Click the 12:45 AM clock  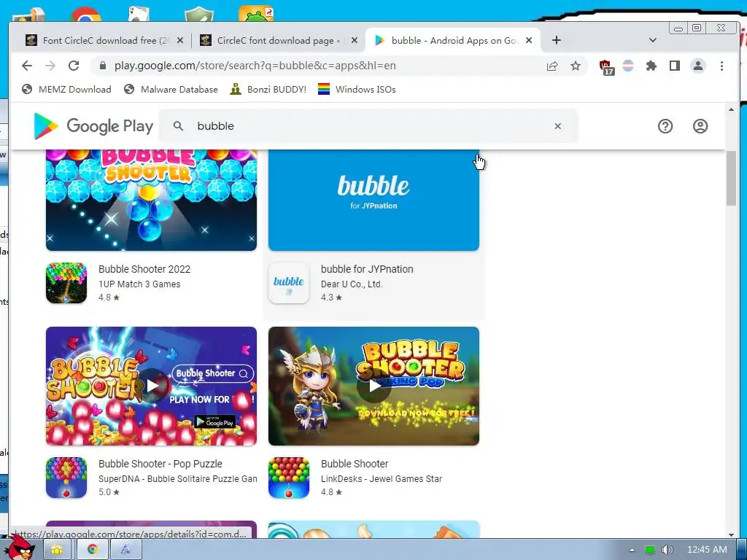click(x=707, y=550)
